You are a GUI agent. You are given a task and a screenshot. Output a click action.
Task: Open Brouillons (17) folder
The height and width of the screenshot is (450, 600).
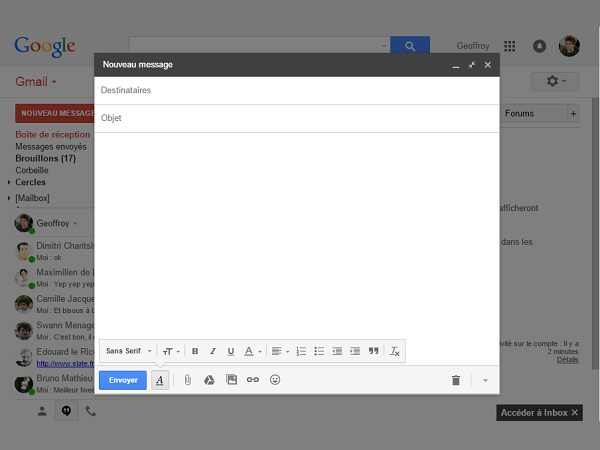[46, 158]
